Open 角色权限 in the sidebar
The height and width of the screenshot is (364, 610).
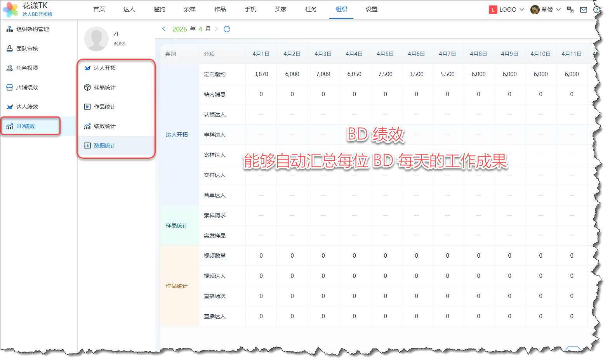[27, 68]
